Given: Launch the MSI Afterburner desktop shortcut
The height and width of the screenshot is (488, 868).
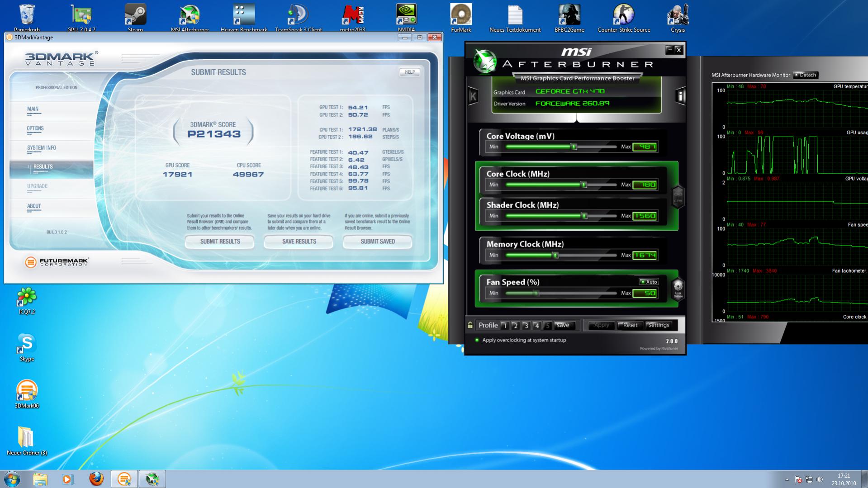Looking at the screenshot, I should coord(190,17).
